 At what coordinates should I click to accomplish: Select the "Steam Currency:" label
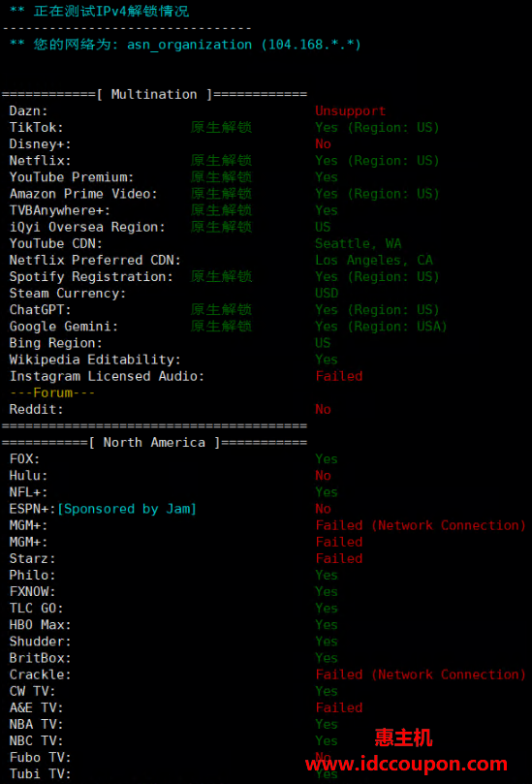68,293
